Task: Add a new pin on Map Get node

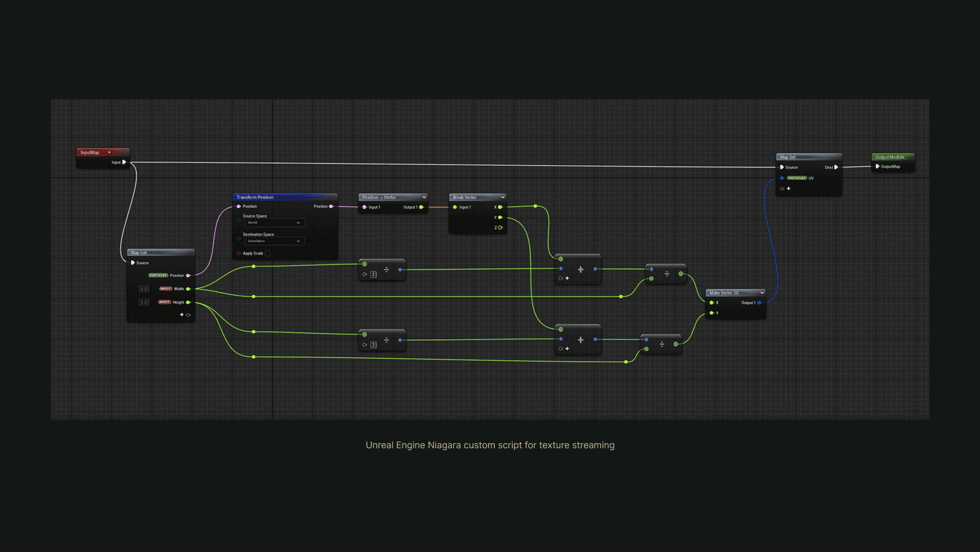Action: (182, 315)
